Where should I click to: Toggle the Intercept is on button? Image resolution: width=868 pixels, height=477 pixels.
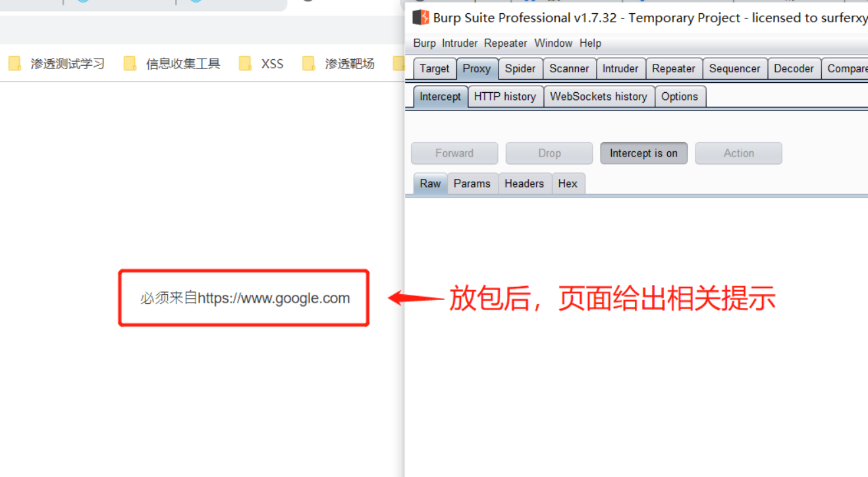[x=643, y=153]
